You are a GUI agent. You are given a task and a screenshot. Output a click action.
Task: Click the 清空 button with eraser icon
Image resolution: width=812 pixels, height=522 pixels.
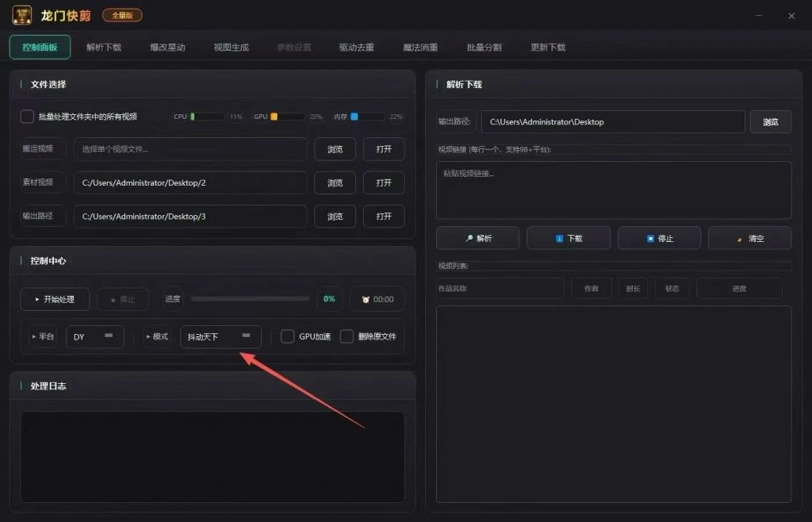(x=749, y=238)
